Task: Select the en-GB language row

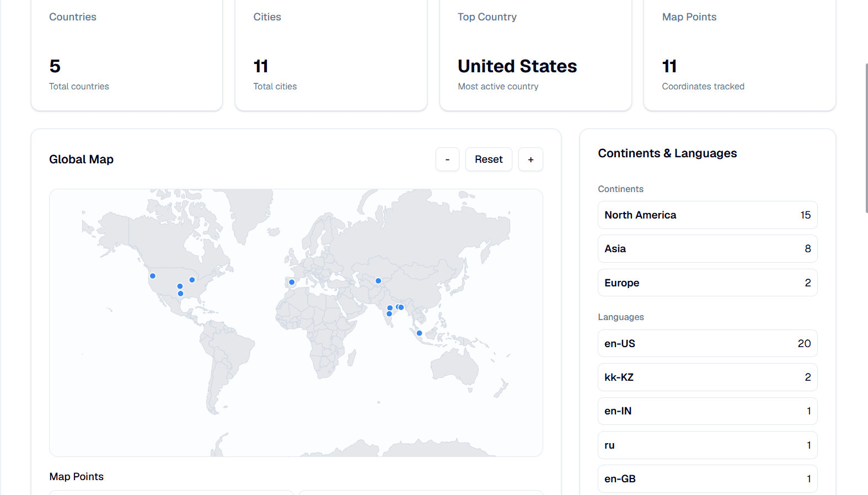Action: (x=708, y=478)
